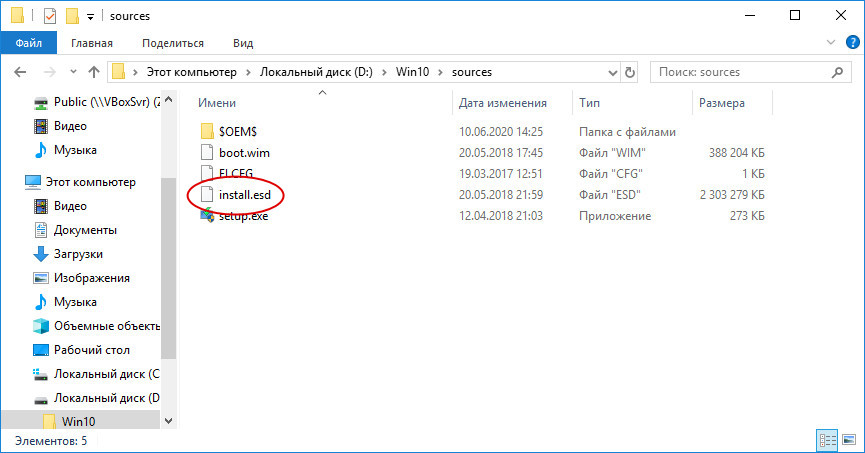Go up one folder level

point(94,72)
